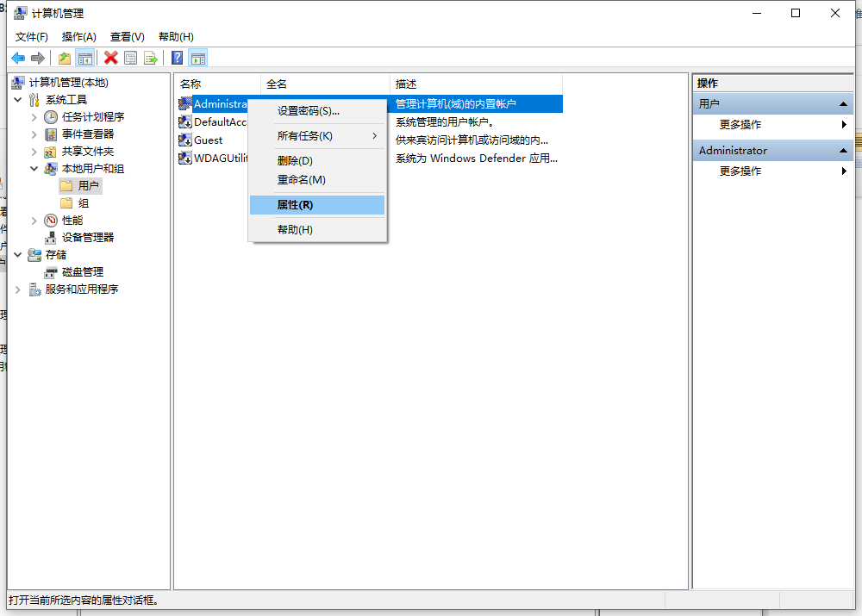The image size is (862, 616).
Task: Collapse the 用户 section in actions pane
Action: [x=843, y=103]
